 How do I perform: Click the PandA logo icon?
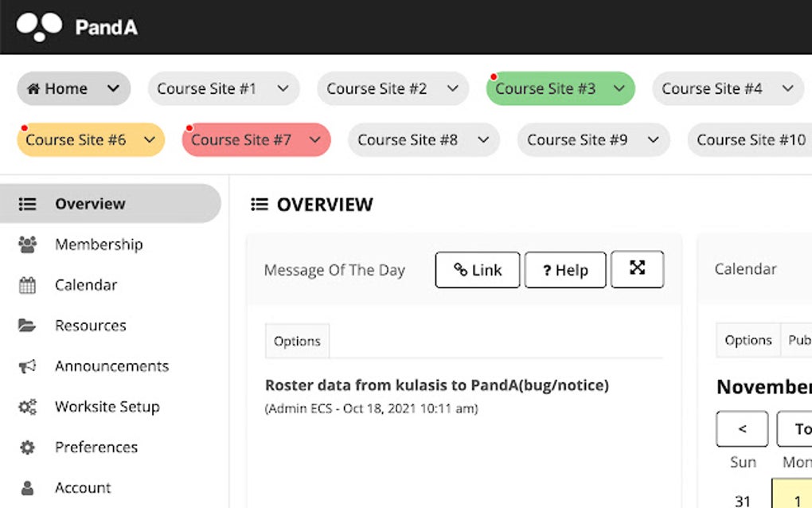click(39, 26)
